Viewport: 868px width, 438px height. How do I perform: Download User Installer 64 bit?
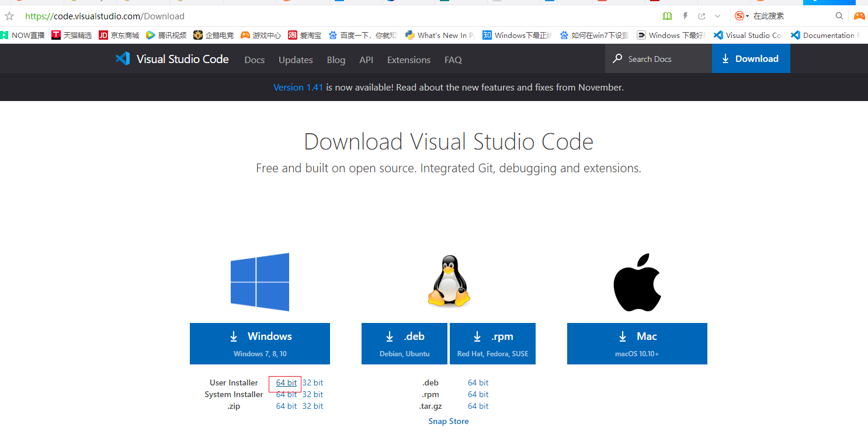pos(286,383)
